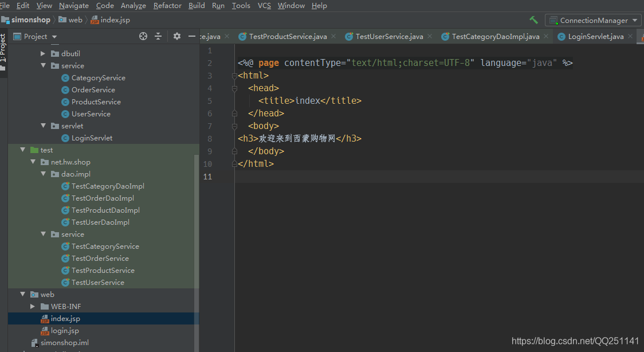644x352 pixels.
Task: Collapse all nodes in the Project panel
Action: pyautogui.click(x=158, y=37)
